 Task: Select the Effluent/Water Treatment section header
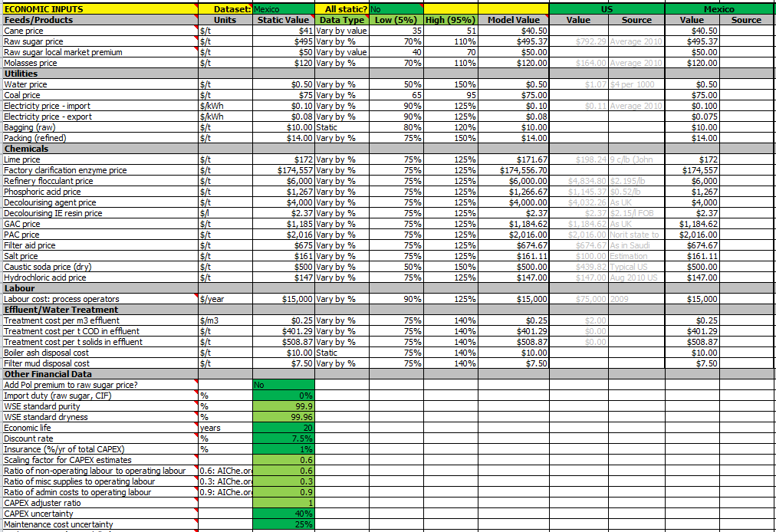pos(100,310)
